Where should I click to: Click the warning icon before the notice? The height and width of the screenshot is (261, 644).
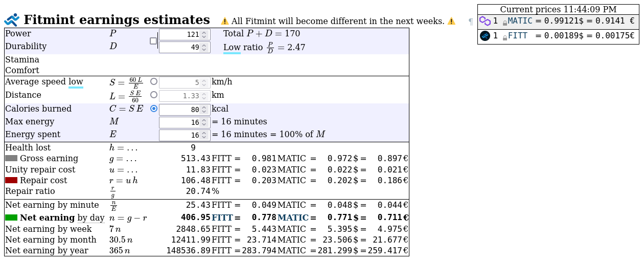(x=225, y=21)
